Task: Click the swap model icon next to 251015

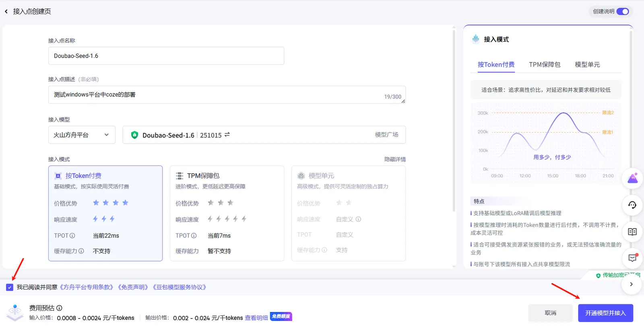Action: tap(227, 135)
